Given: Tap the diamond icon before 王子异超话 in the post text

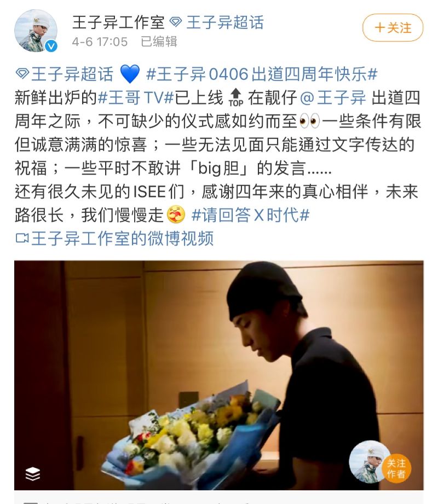Looking at the screenshot, I should point(22,74).
